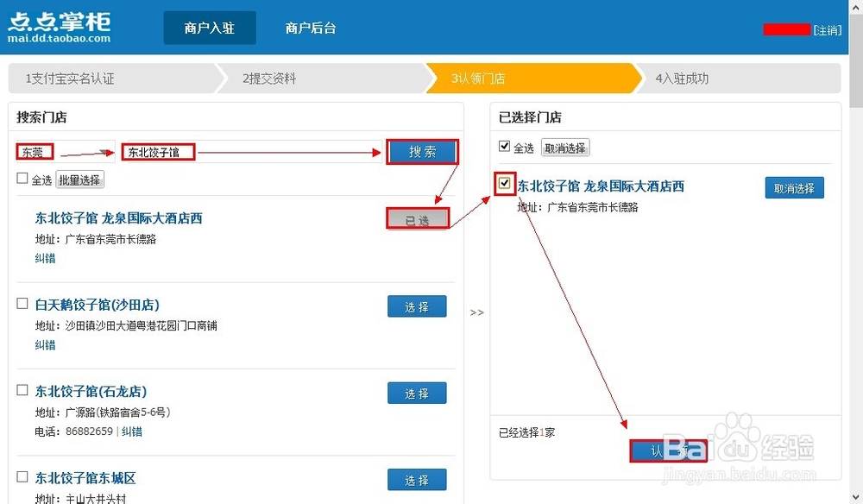863x504 pixels.
Task: Click the 认领 confirm button
Action: click(669, 450)
